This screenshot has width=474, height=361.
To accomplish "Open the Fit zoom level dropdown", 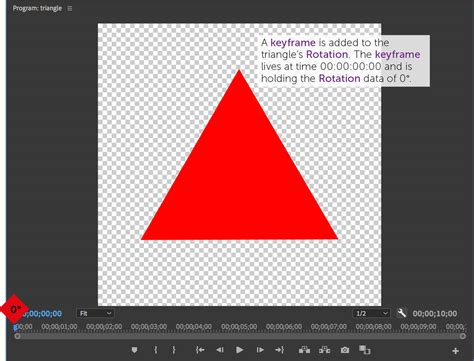I will coord(95,313).
